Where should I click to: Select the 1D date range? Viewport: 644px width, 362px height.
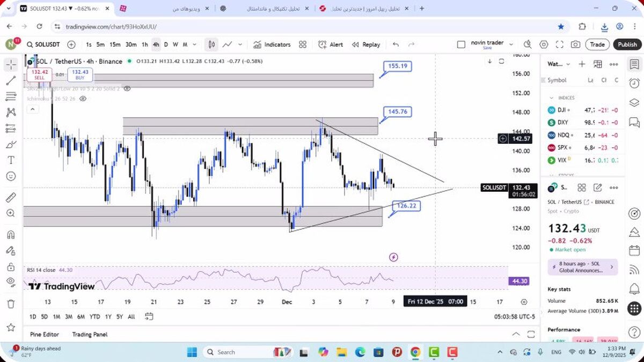click(x=33, y=317)
